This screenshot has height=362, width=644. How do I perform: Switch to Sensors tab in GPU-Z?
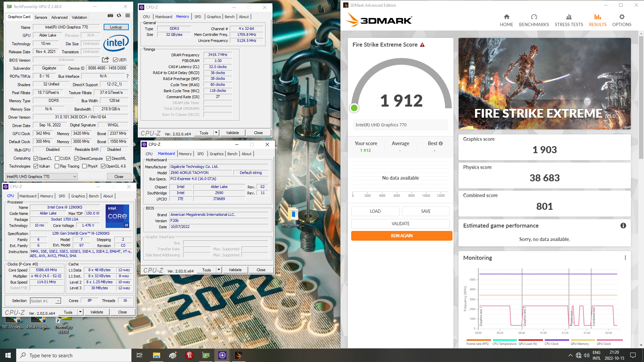[x=41, y=17]
